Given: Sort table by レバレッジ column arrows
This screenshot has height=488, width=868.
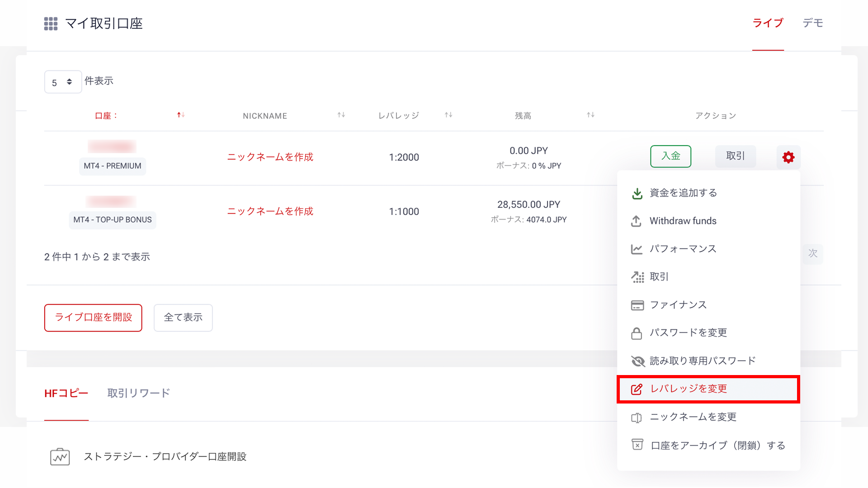Looking at the screenshot, I should pos(448,115).
